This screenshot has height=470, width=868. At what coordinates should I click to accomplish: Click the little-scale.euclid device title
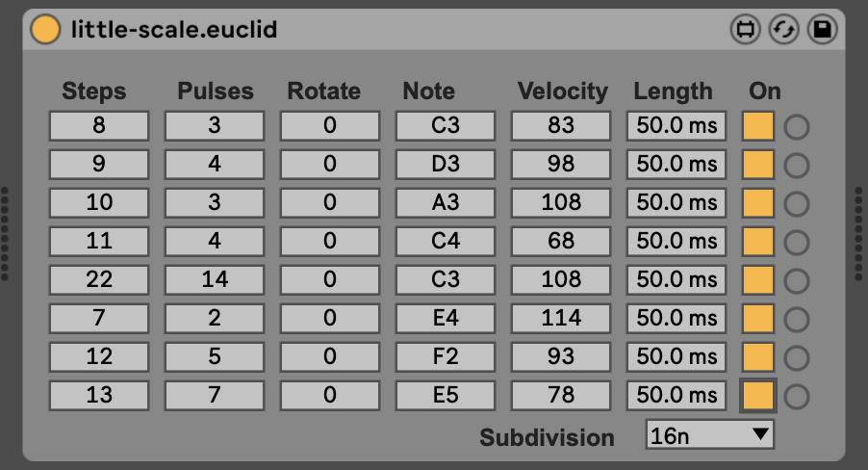[174, 30]
